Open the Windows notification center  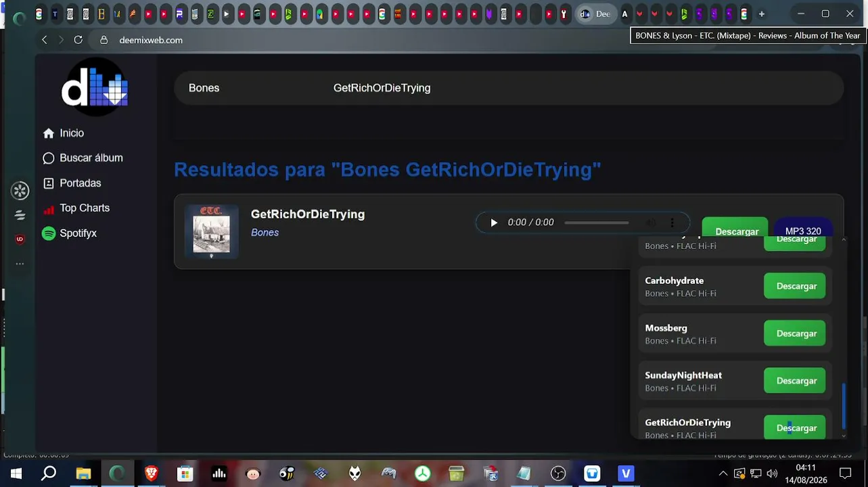point(845,473)
